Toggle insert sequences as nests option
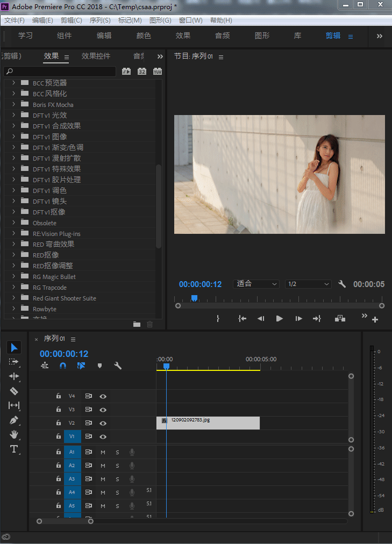The height and width of the screenshot is (544, 392). 45,366
